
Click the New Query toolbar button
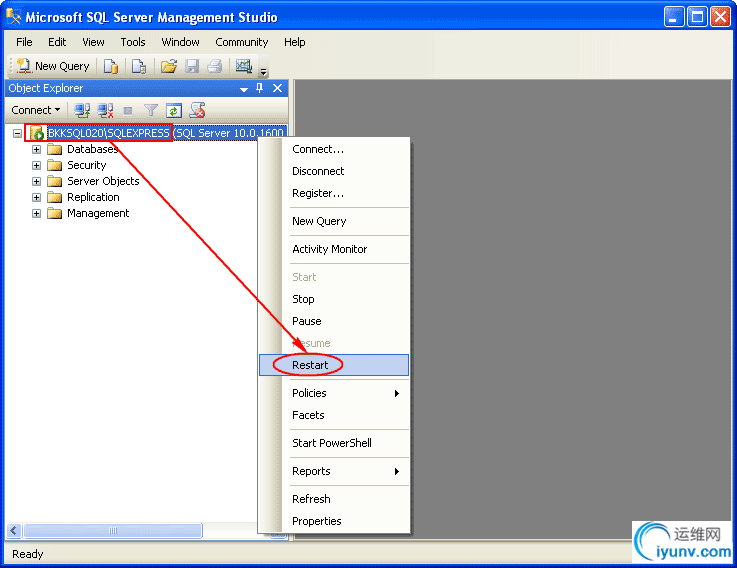pos(53,66)
